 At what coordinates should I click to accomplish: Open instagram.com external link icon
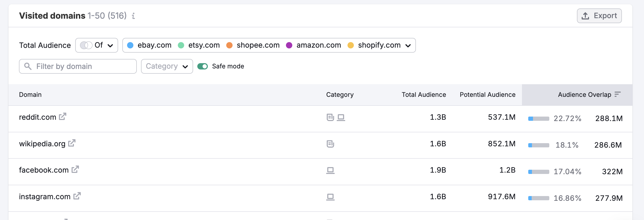[77, 196]
